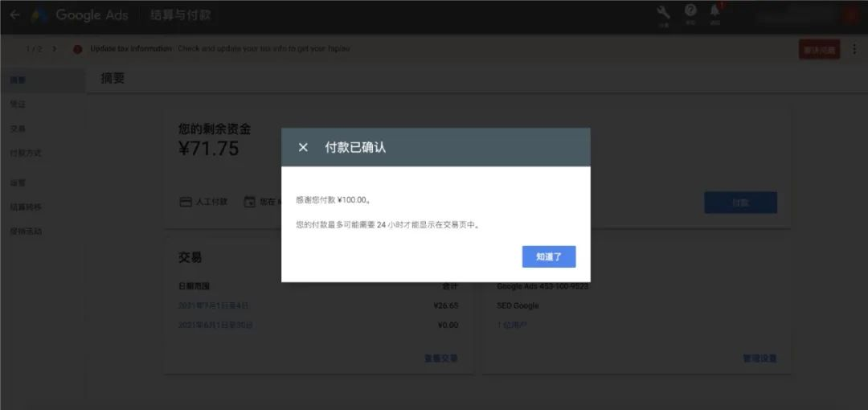Open the 2021年6月 date range link
The image size is (868, 410).
point(215,326)
